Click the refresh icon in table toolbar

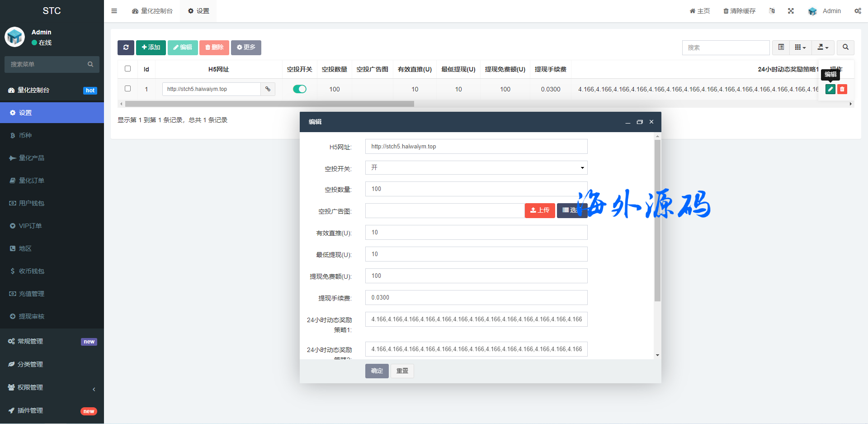[126, 48]
